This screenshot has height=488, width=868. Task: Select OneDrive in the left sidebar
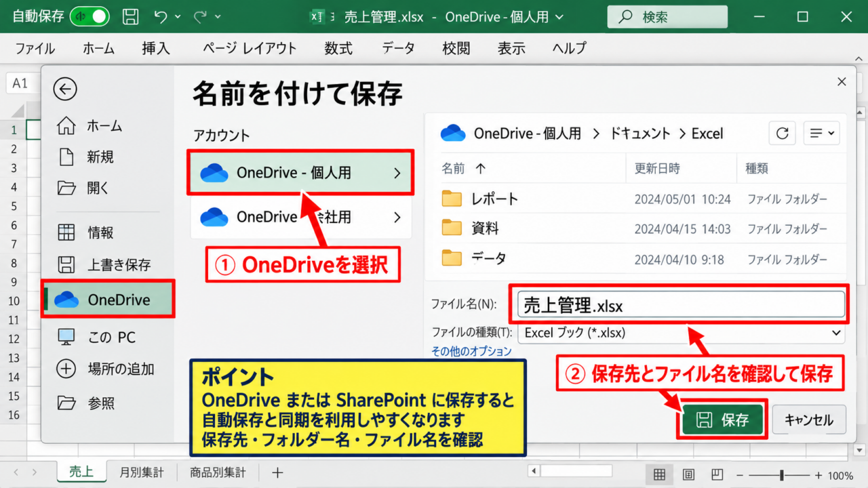tap(108, 300)
